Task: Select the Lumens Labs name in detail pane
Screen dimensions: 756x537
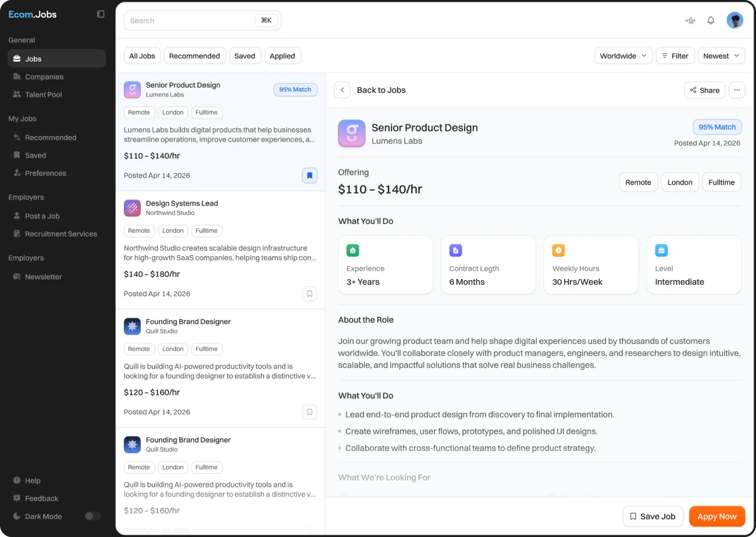Action: (397, 141)
